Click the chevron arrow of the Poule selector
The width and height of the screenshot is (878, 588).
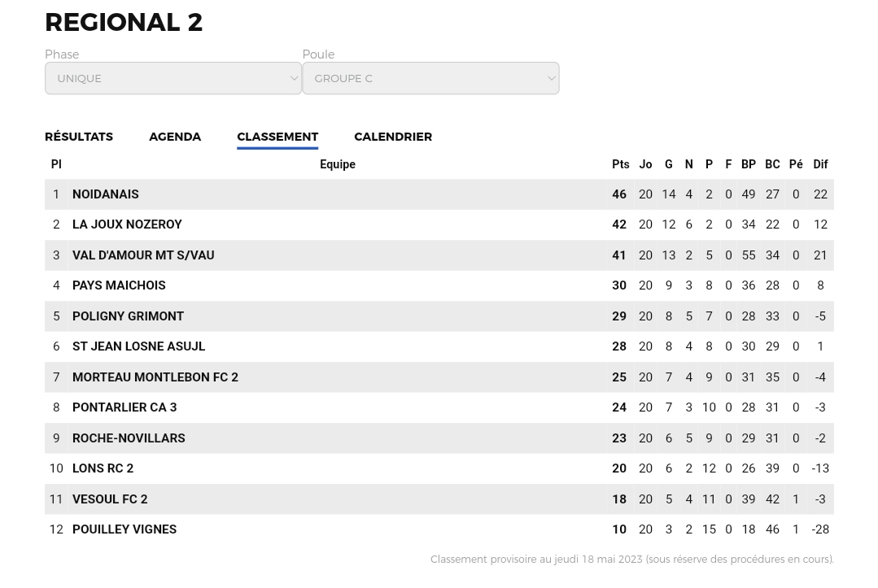coord(552,78)
